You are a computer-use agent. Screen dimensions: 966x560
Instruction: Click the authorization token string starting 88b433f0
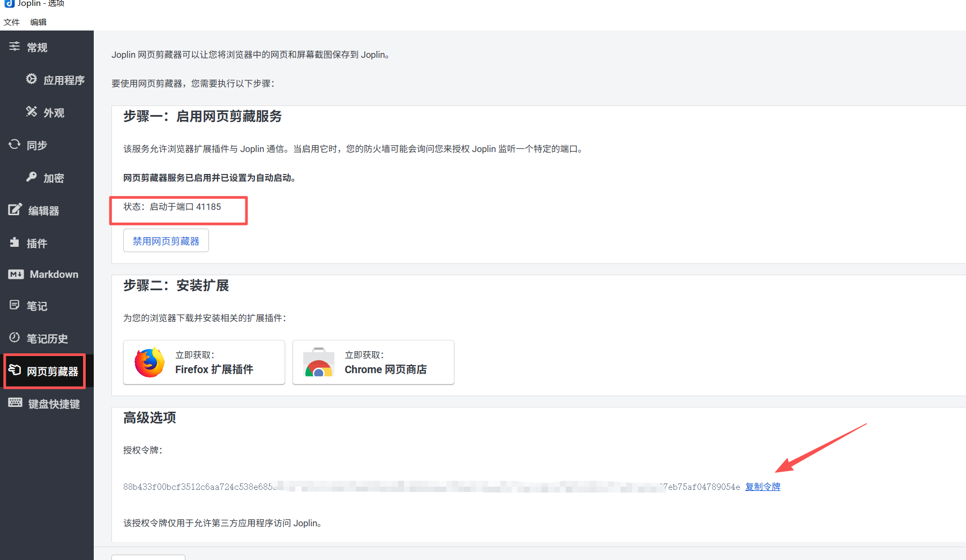tap(432, 487)
